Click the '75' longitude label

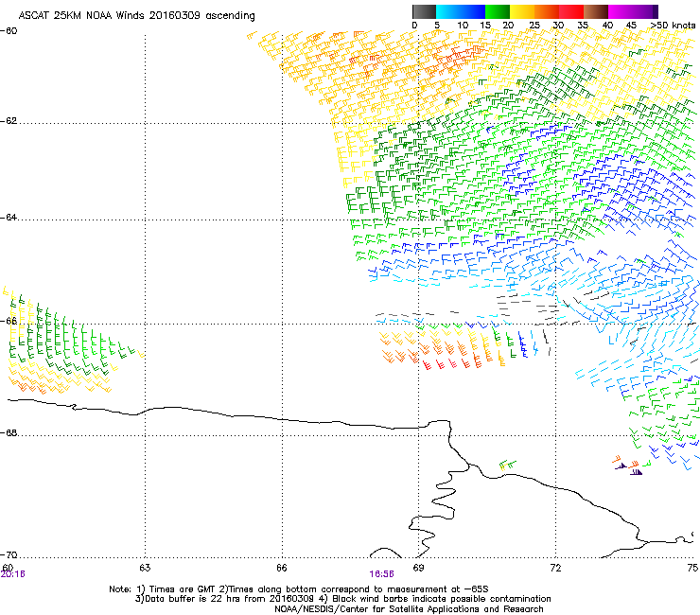tap(693, 568)
